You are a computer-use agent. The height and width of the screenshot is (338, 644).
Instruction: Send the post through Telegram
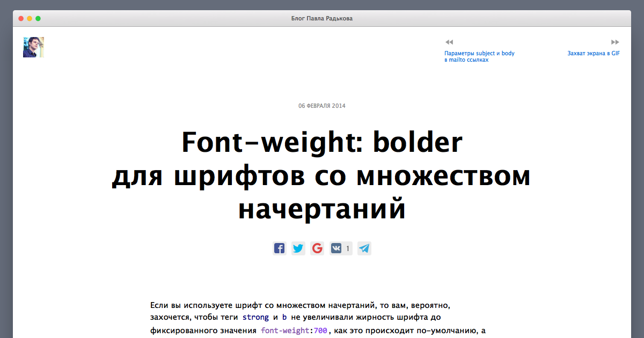point(364,248)
